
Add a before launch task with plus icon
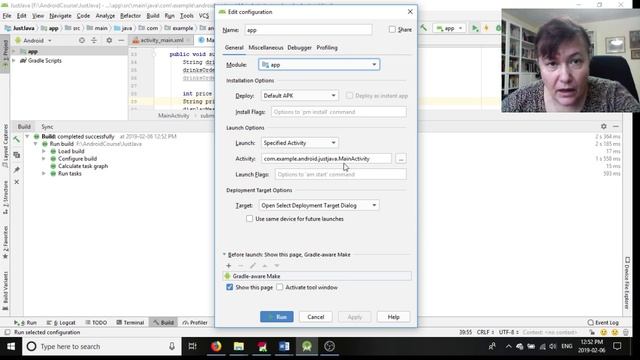pos(229,266)
